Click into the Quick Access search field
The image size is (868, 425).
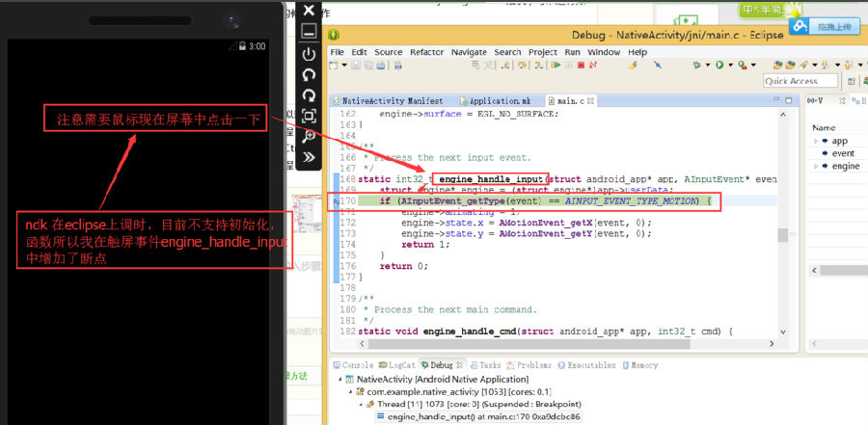point(800,81)
